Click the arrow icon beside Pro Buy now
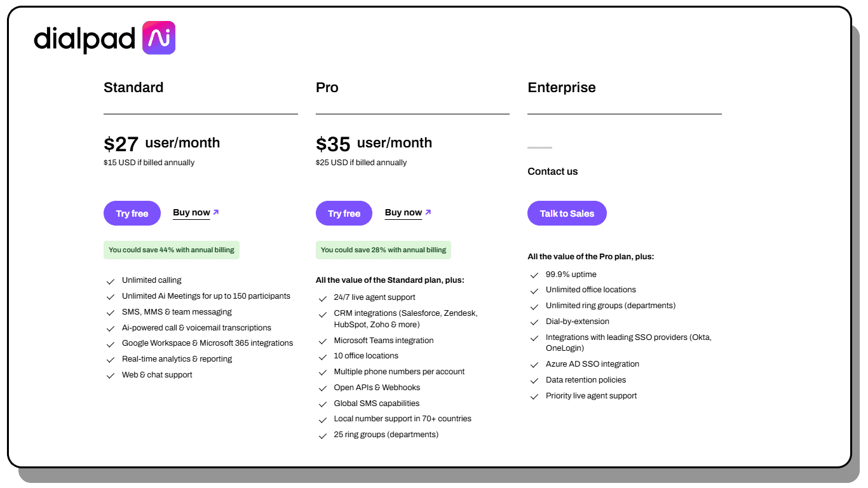This screenshot has height=488, width=868. 428,212
